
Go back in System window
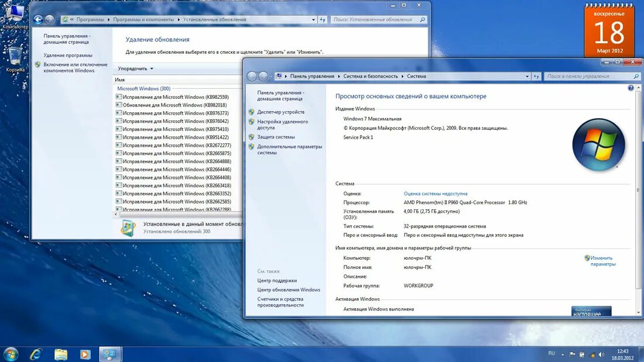[x=252, y=76]
